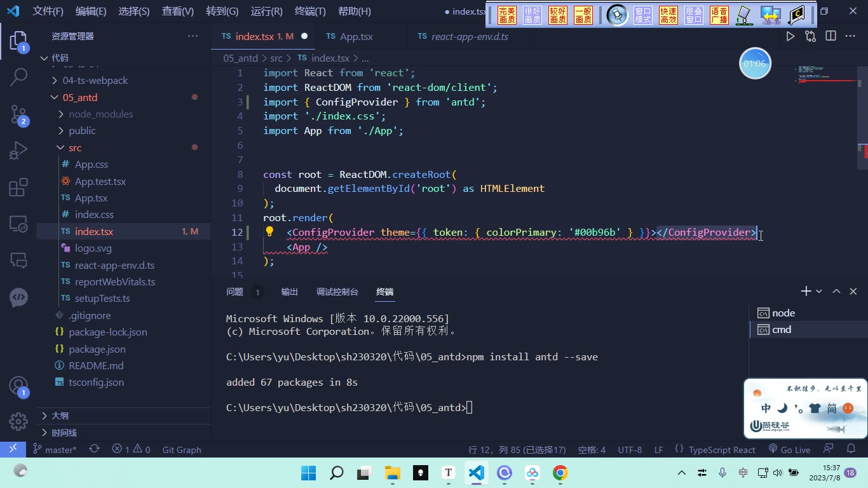This screenshot has width=868, height=488.
Task: Toggle 语音广播 on the recording toolbar
Action: click(x=719, y=15)
